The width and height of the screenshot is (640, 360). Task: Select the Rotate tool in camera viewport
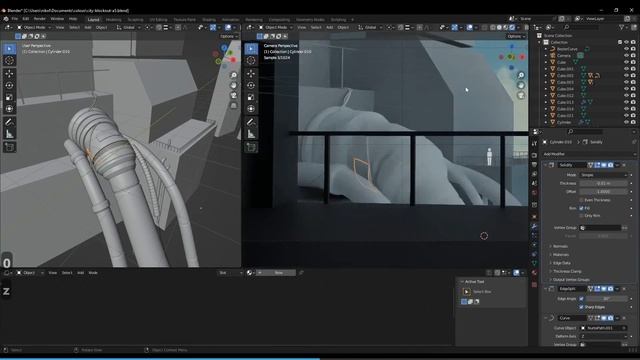[x=251, y=85]
